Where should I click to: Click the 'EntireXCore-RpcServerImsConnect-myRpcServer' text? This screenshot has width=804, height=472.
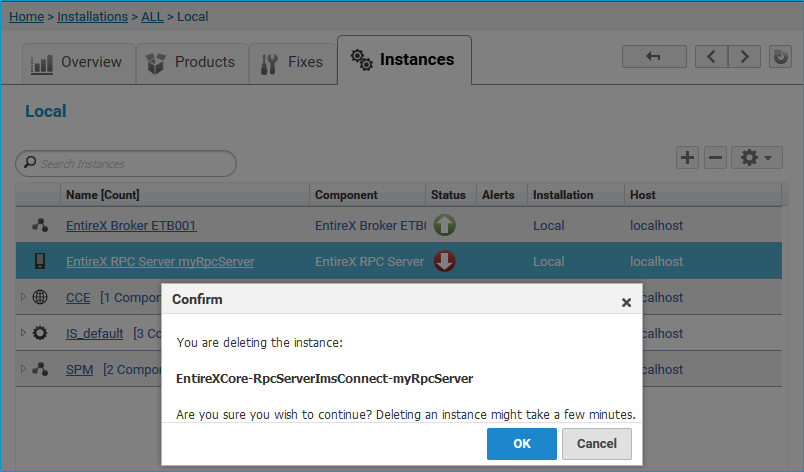coord(325,379)
